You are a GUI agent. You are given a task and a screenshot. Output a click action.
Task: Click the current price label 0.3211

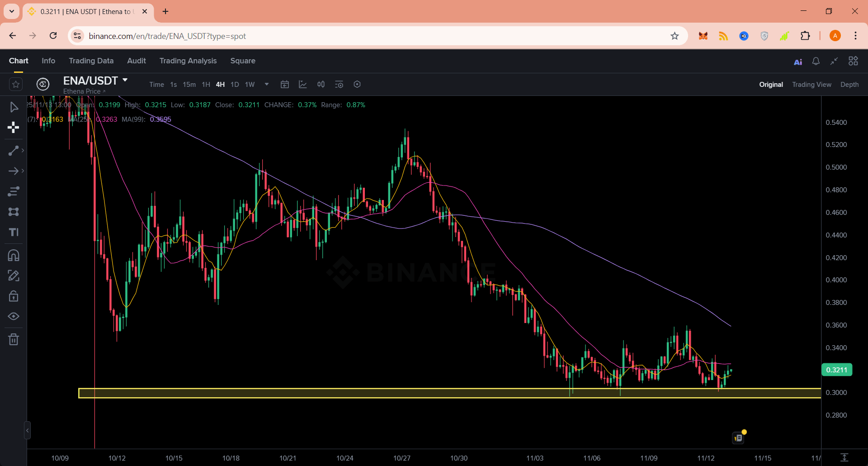click(837, 370)
